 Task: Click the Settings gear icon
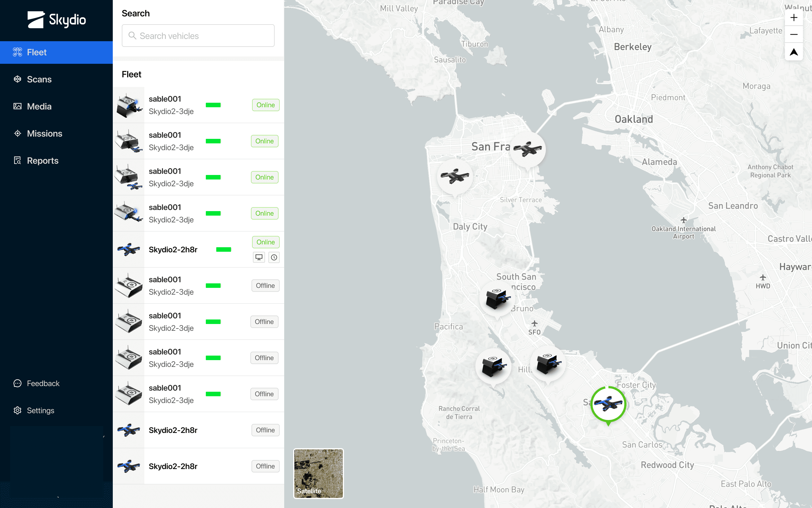(17, 411)
